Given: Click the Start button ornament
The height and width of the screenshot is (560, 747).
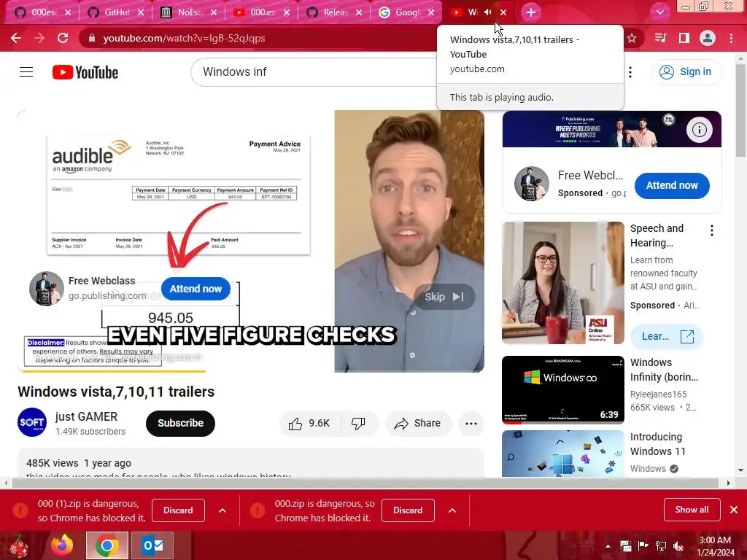Looking at the screenshot, I should 18,545.
